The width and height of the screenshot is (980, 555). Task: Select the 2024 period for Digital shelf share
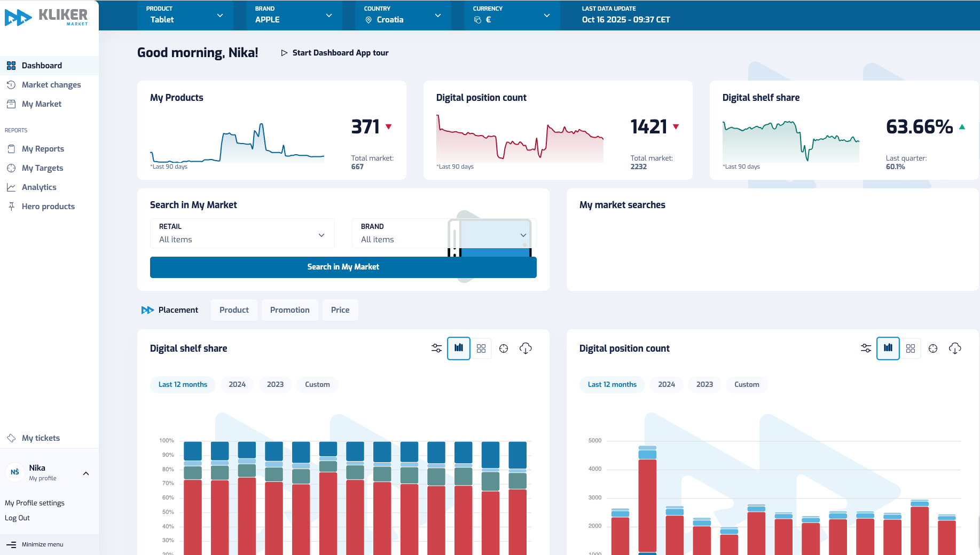tap(237, 384)
